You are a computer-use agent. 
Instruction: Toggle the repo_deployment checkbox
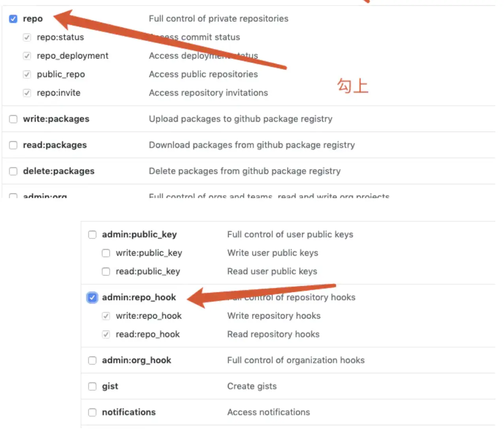(x=27, y=56)
